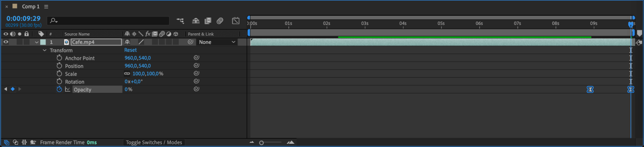Viewport: 644px width, 147px height.
Task: Click the audio speaker column header
Action: [13, 34]
